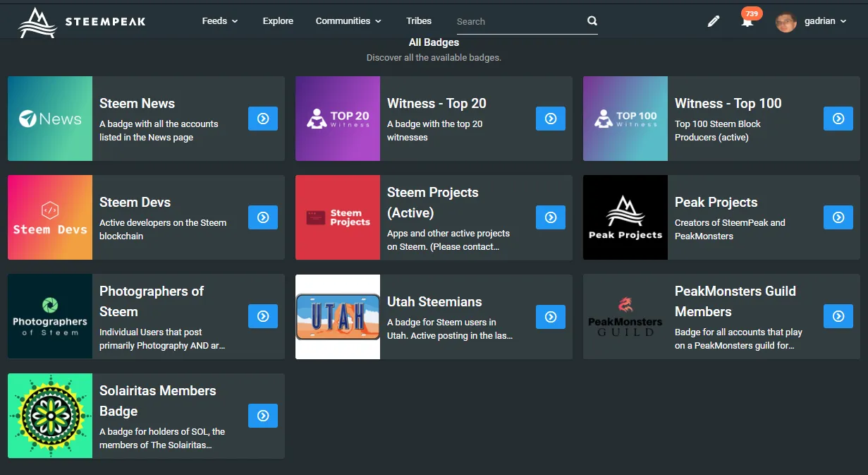
Task: Open the Solairitas Members Badge arrow button
Action: tap(263, 416)
